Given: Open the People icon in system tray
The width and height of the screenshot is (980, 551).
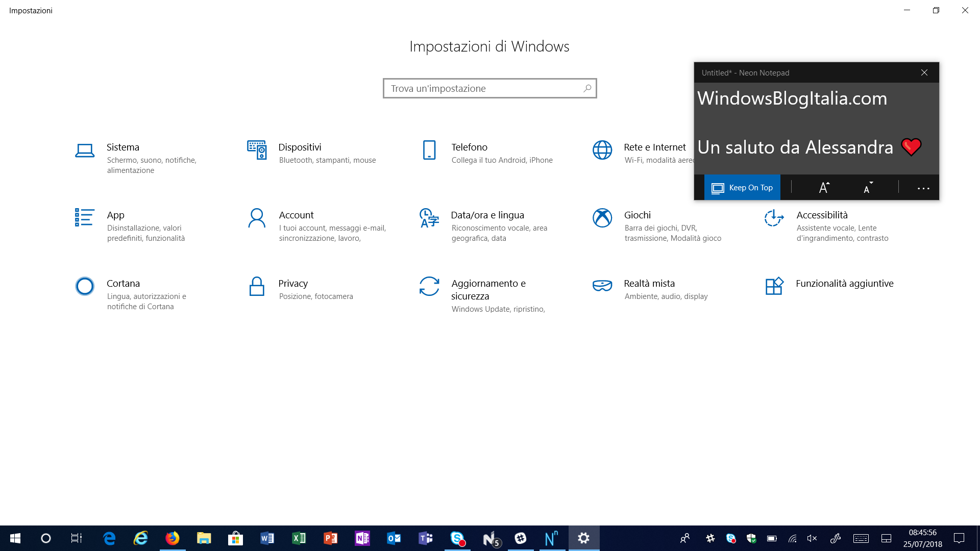Looking at the screenshot, I should (x=685, y=538).
